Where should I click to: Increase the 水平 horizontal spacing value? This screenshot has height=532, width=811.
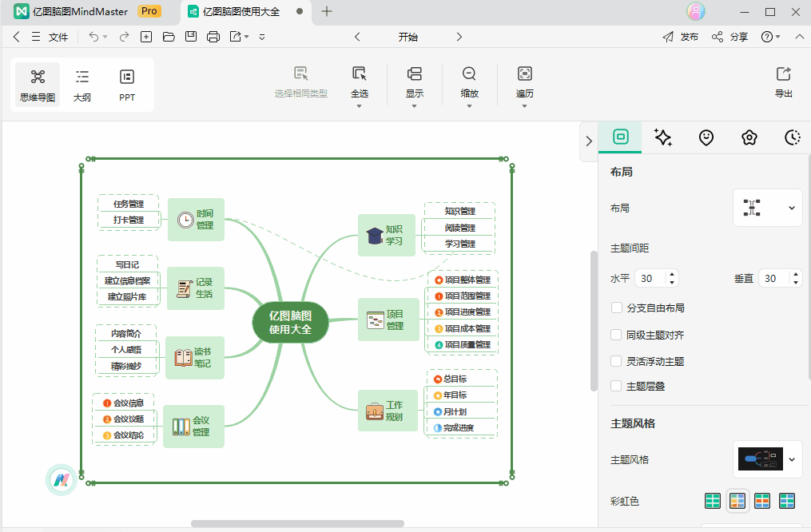[672, 274]
